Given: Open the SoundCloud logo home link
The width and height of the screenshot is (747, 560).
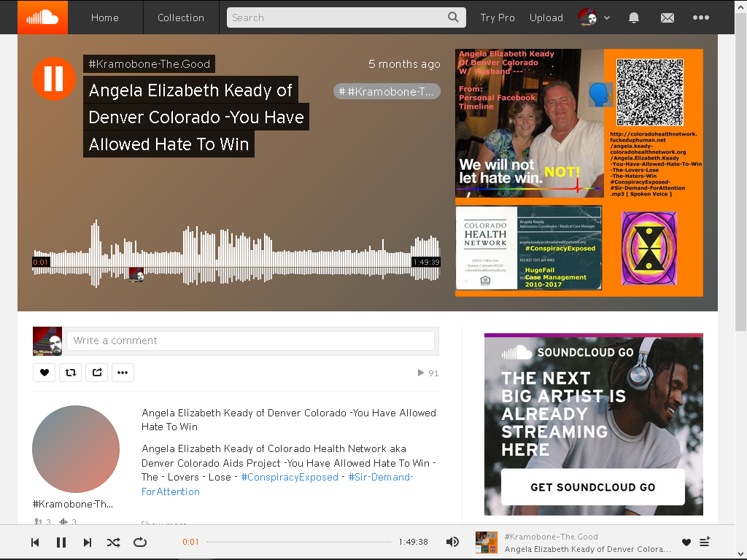Looking at the screenshot, I should tap(42, 17).
